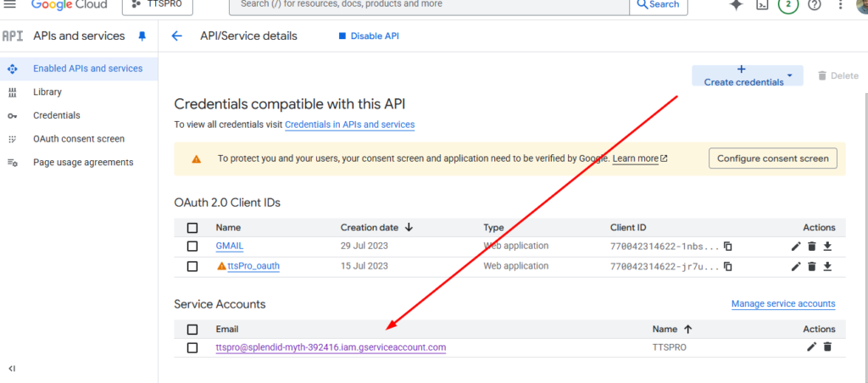
Task: Select Enabled APIs and services
Action: (x=79, y=69)
